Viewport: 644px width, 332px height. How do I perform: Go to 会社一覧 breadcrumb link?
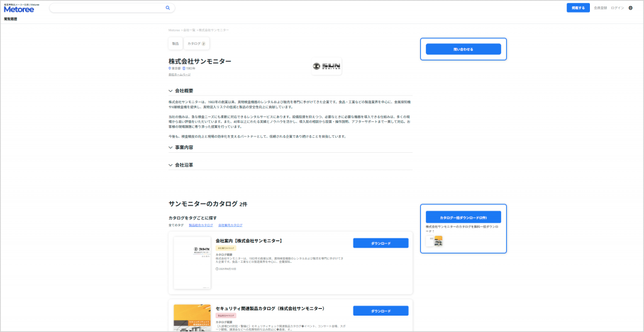pos(189,30)
